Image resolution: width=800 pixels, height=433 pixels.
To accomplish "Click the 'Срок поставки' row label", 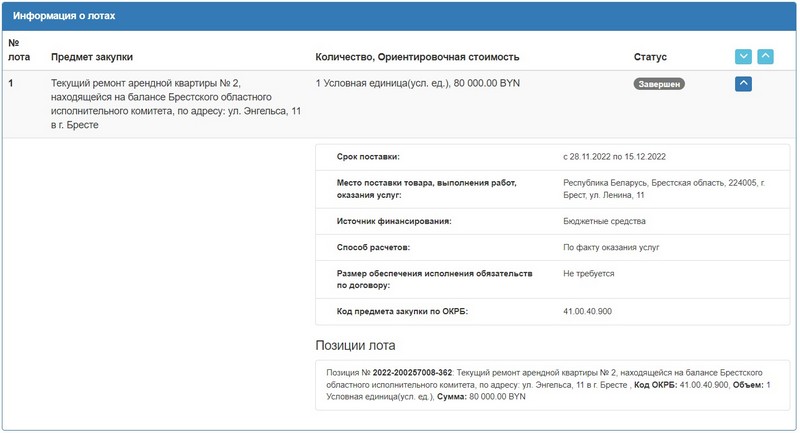I will coord(369,157).
